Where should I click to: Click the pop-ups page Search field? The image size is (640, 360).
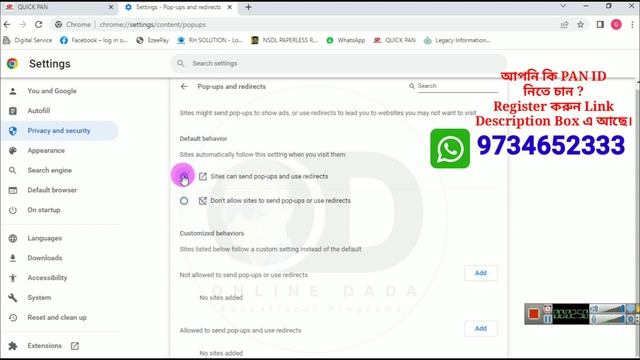pos(457,86)
